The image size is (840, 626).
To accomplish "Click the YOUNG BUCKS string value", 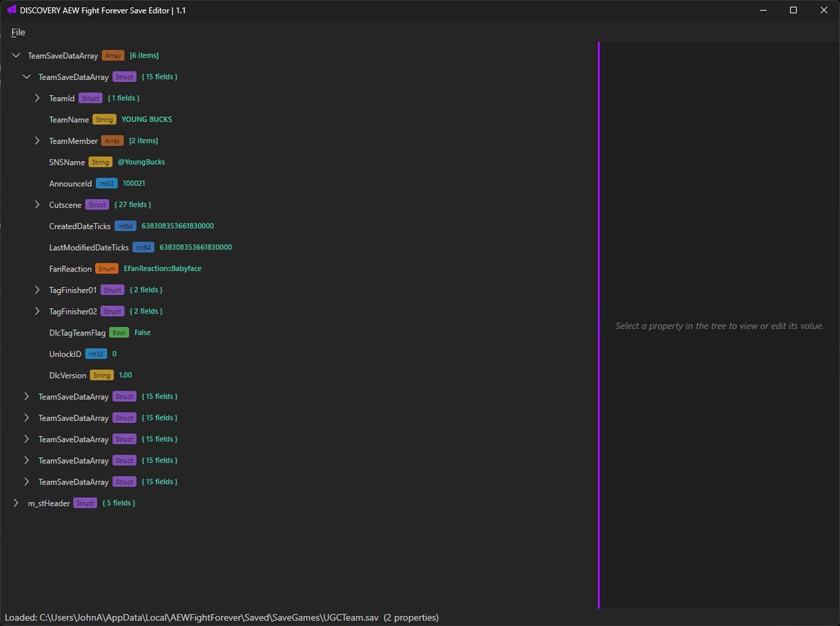I will point(147,120).
